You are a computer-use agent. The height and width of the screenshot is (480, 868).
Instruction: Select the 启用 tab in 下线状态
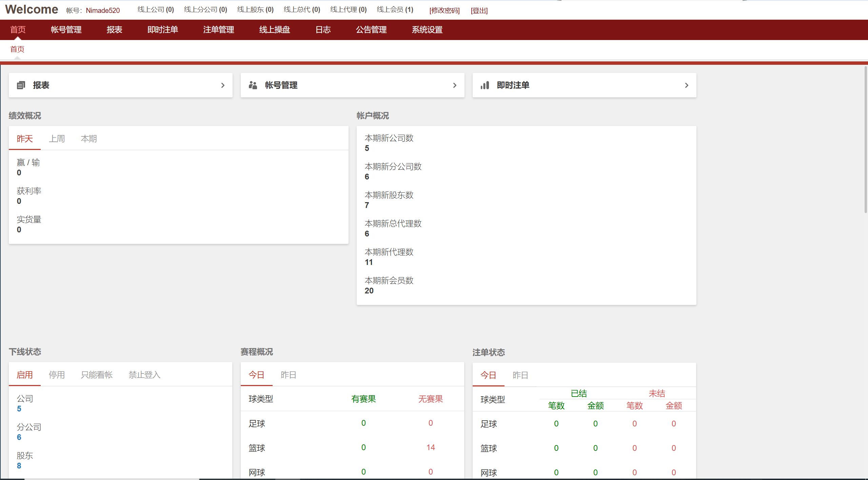(25, 375)
